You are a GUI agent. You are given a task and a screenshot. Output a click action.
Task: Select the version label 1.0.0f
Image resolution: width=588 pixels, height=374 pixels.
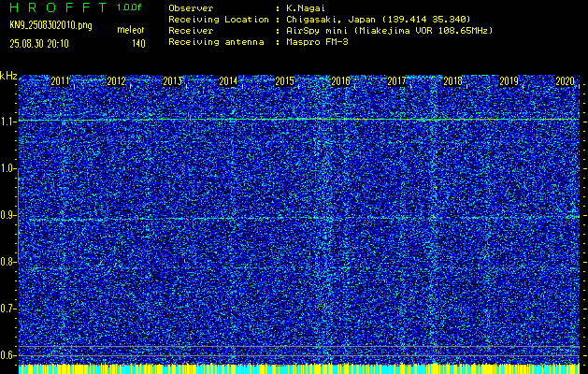coord(129,7)
